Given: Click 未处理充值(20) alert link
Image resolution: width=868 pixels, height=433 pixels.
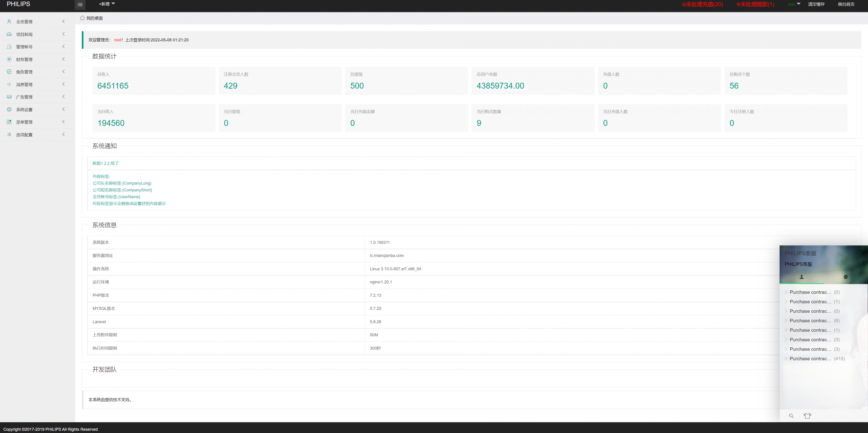Looking at the screenshot, I should coord(702,4).
